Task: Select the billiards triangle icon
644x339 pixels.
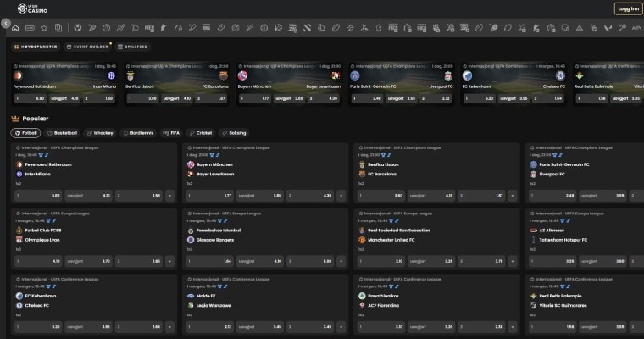Action: point(579,28)
